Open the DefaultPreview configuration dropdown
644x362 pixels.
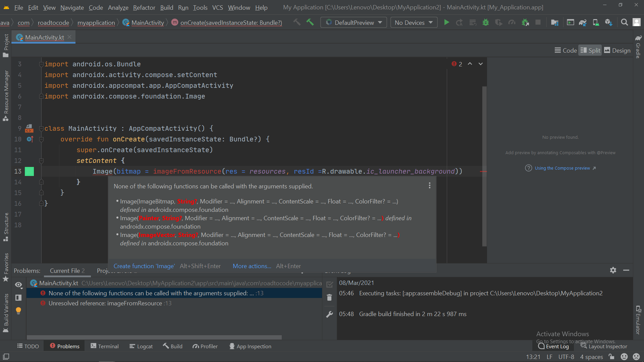coord(354,22)
